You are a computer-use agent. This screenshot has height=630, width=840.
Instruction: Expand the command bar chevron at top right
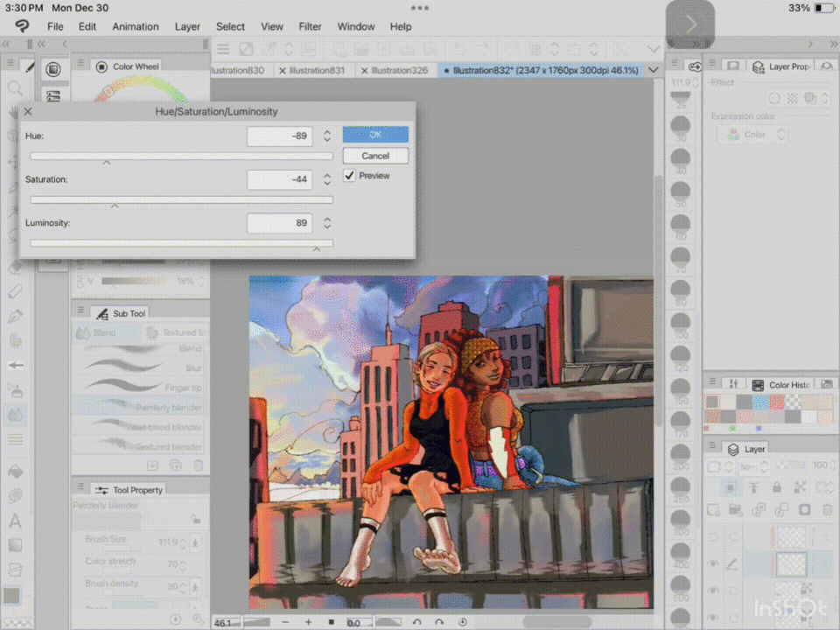coord(653,49)
